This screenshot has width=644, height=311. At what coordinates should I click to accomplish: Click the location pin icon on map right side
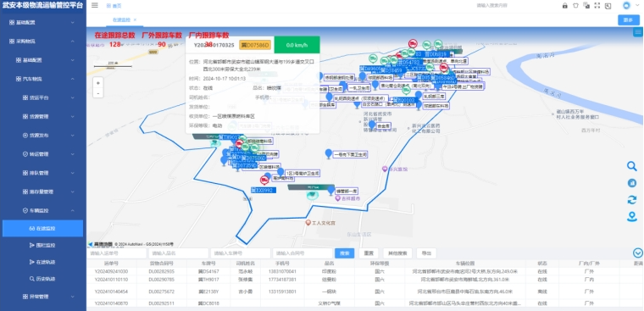point(631,217)
